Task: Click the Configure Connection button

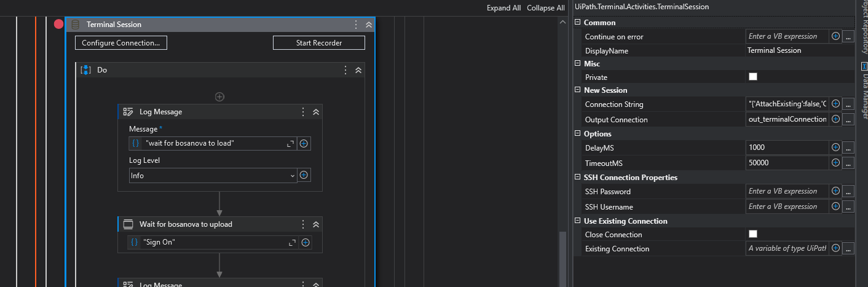Action: (121, 43)
